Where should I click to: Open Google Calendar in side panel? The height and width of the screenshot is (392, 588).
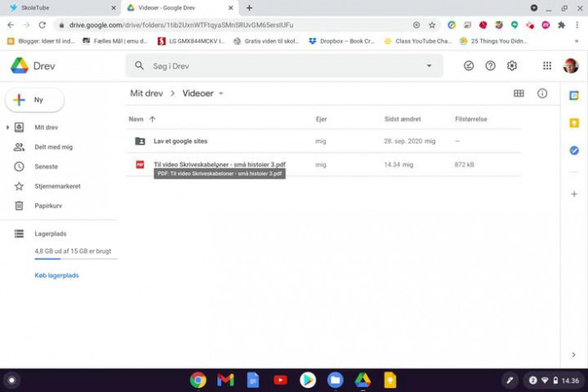pyautogui.click(x=574, y=95)
